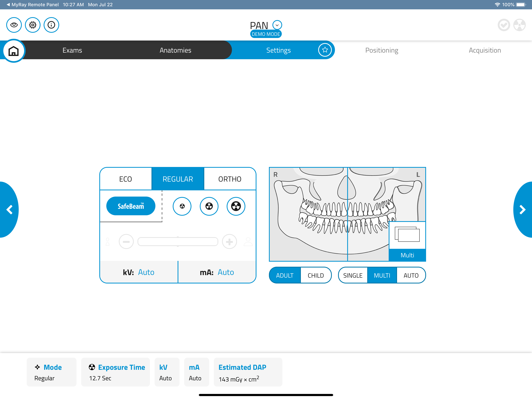
Task: Expand the PAN exam dropdown
Action: (x=277, y=25)
